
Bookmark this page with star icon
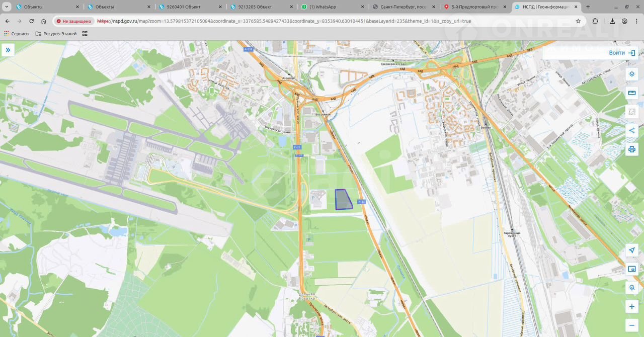[x=578, y=21]
